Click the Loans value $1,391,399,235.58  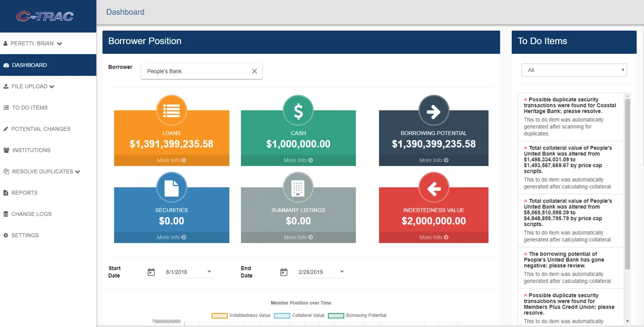coord(171,145)
